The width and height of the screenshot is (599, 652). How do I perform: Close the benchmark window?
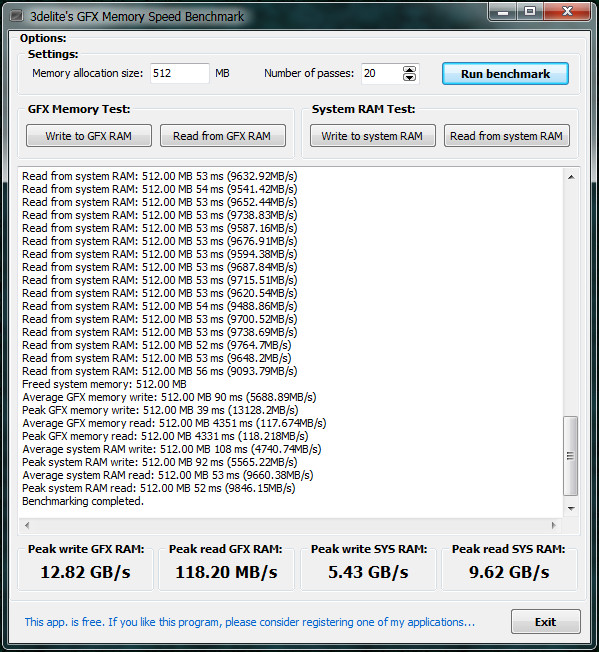[x=567, y=12]
